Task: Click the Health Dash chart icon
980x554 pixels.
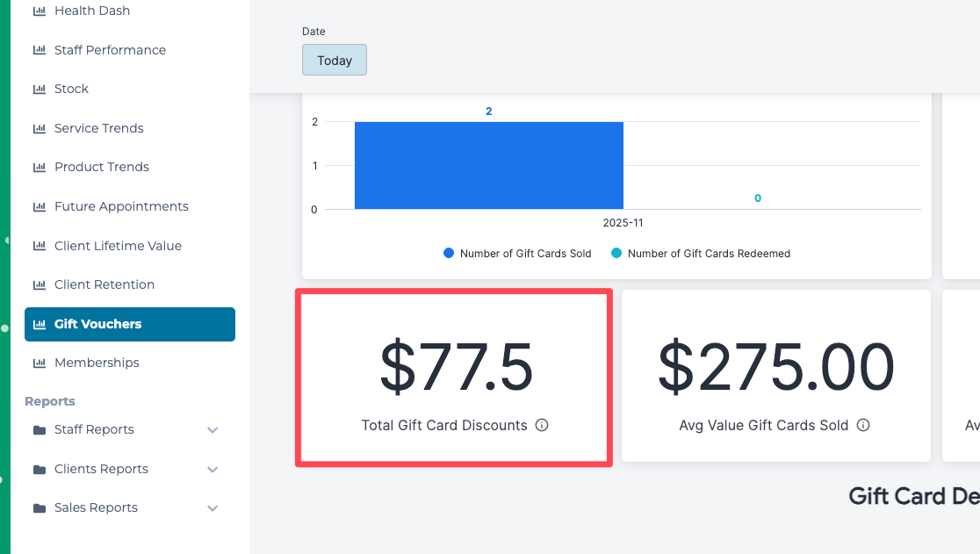Action: [39, 11]
